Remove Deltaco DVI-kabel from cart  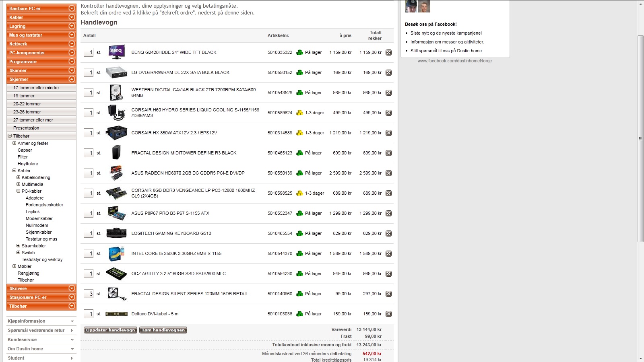pos(388,314)
